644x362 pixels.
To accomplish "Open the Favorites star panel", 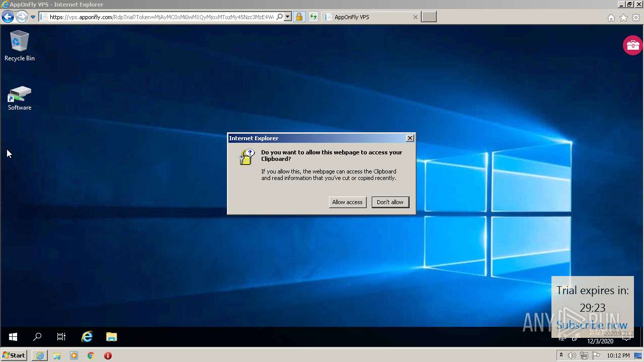I will pos(623,18).
